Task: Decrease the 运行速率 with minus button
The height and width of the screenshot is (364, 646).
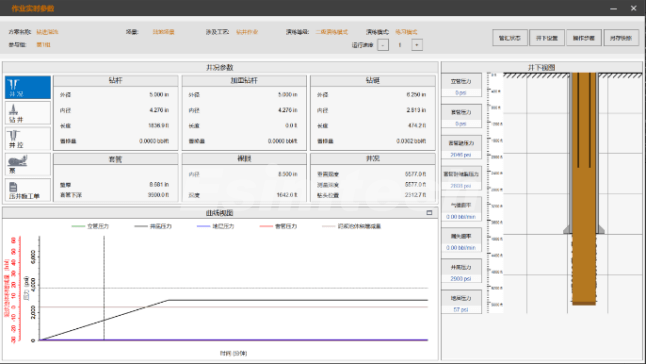Action: 383,45
